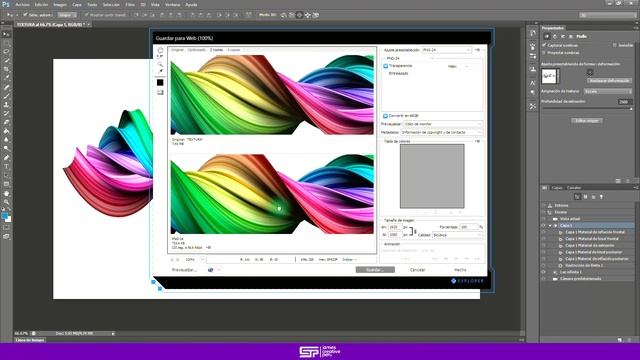Select the Hand tool in Photoshop toolbar

(6, 193)
